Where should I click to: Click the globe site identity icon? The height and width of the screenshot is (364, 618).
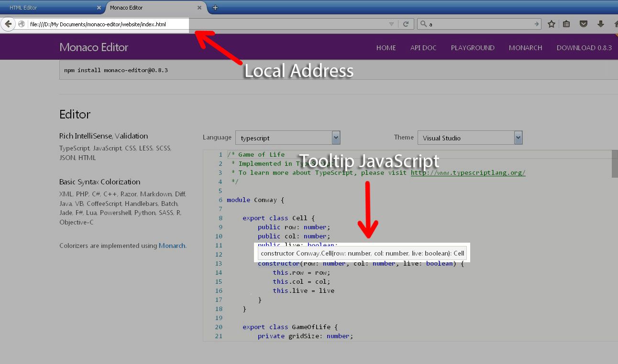(x=21, y=24)
